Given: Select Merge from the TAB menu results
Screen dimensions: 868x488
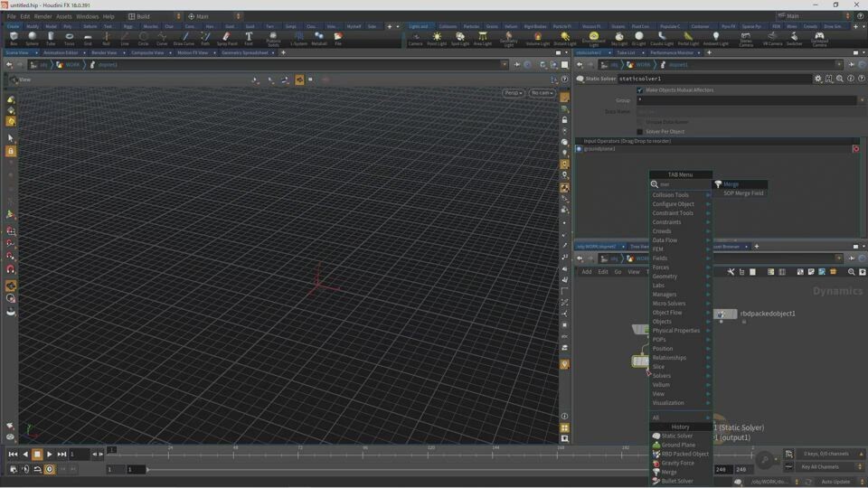Looking at the screenshot, I should [x=731, y=184].
